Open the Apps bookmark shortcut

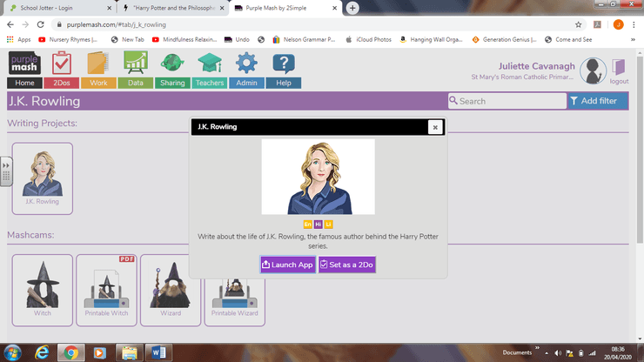tap(19, 39)
